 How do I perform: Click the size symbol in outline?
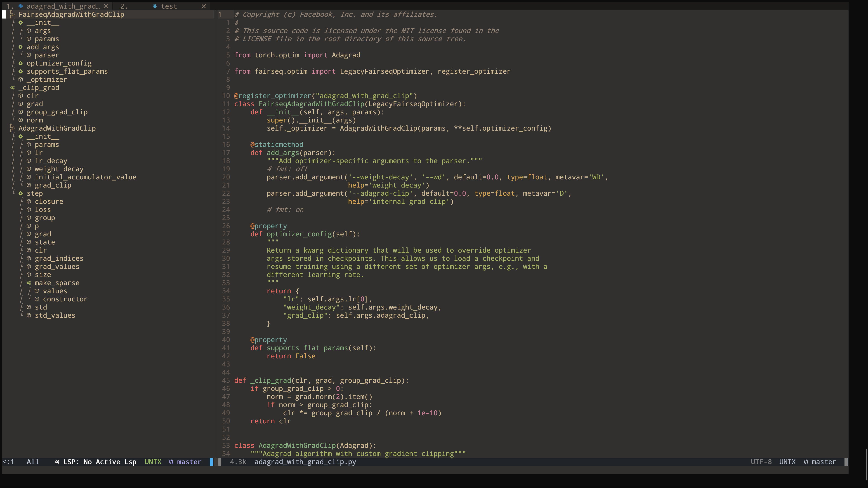coord(43,275)
